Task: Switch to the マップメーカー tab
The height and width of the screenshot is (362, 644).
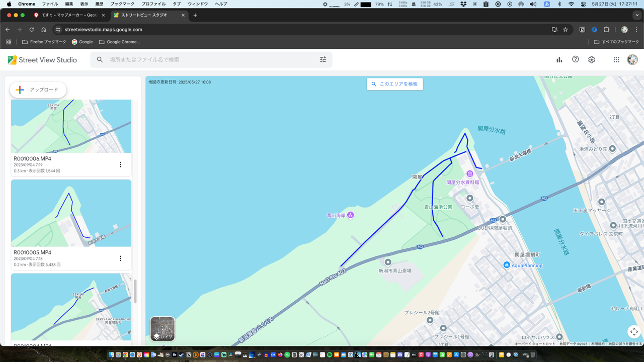Action: point(69,15)
